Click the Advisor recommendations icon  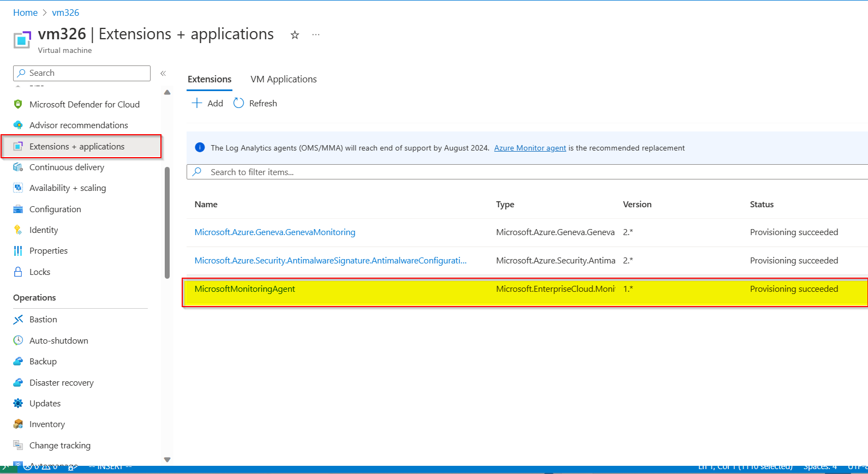(18, 125)
